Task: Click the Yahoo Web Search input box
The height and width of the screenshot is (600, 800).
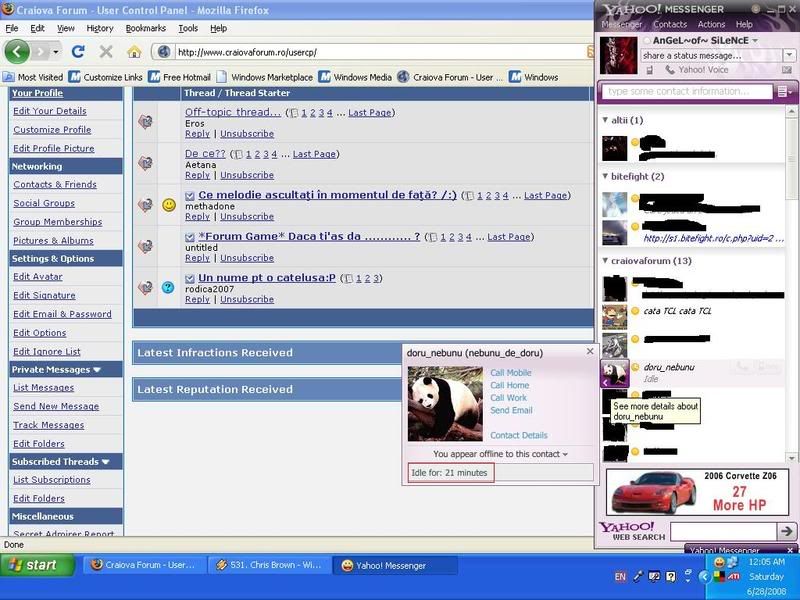Action: tap(723, 531)
